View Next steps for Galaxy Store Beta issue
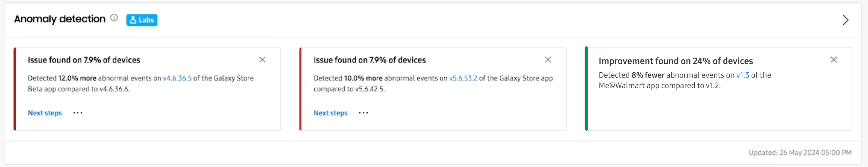The width and height of the screenshot is (868, 167). 45,113
